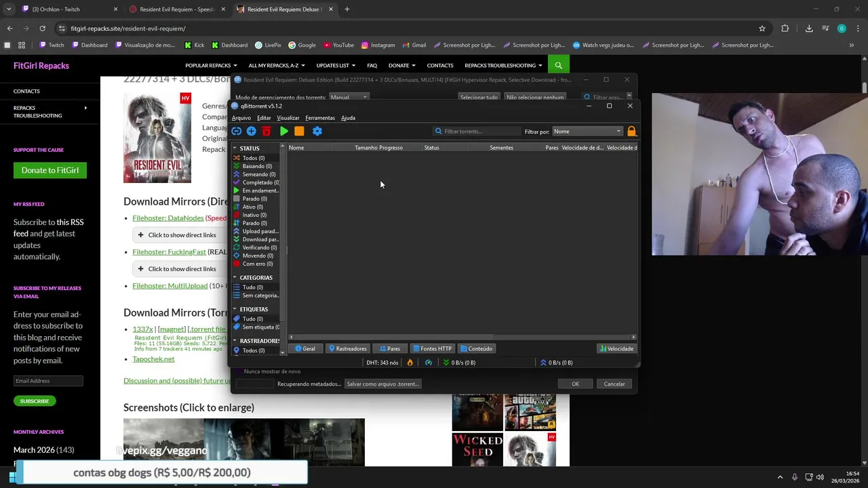The image size is (868, 488).
Task: Open the Filehoster: DataNodes link
Action: coord(168,218)
